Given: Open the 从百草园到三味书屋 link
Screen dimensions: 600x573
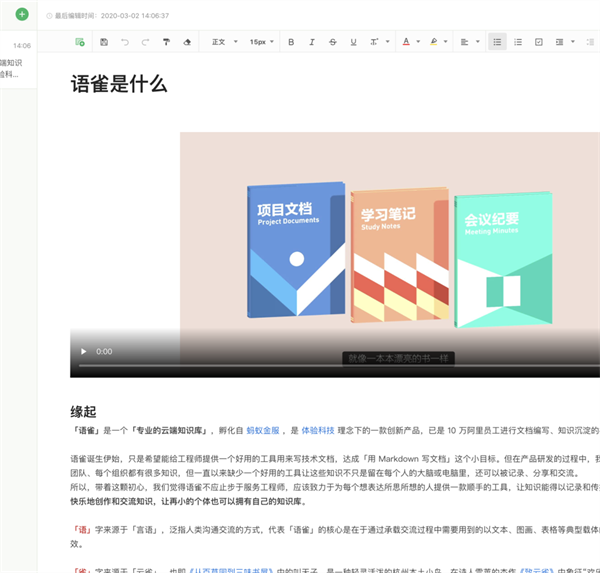Looking at the screenshot, I should tap(231, 570).
